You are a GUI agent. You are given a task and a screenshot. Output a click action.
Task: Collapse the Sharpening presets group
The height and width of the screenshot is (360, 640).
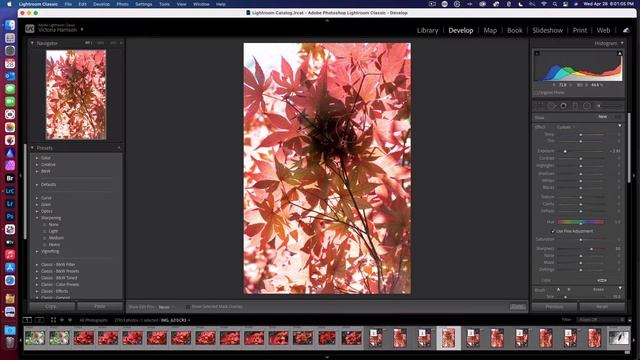click(x=37, y=218)
